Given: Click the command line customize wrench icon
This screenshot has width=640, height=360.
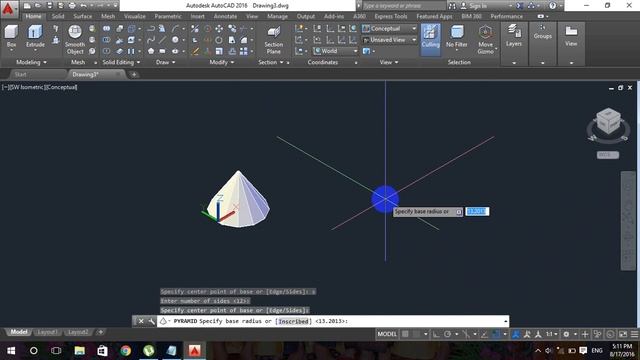Looking at the screenshot, I should pyautogui.click(x=151, y=321).
